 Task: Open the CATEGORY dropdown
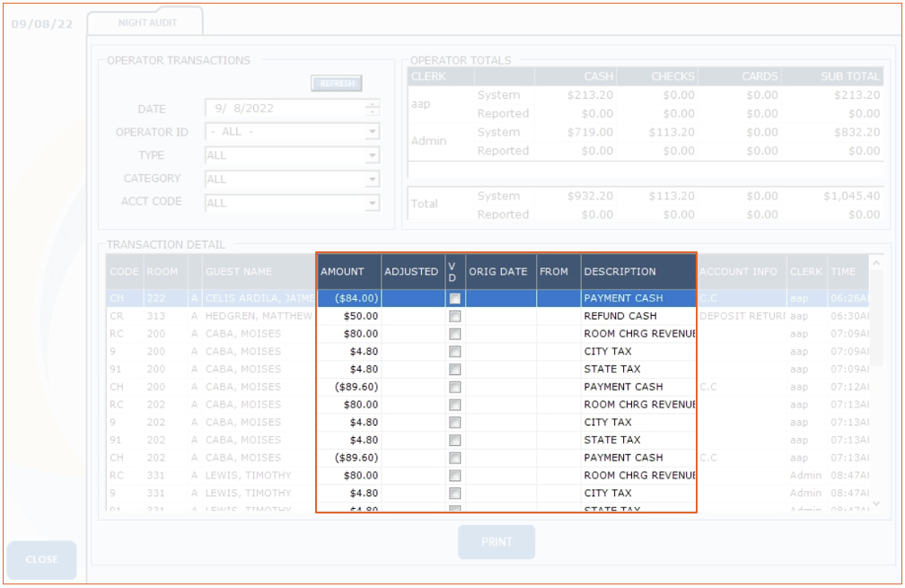[372, 180]
